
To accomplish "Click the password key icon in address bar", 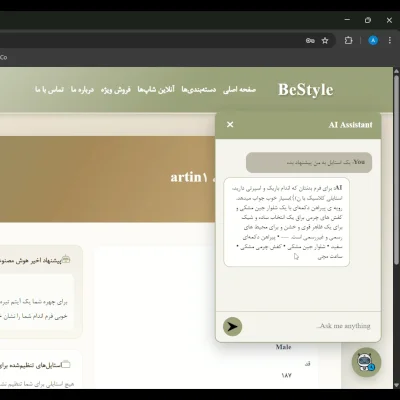I will pos(310,41).
